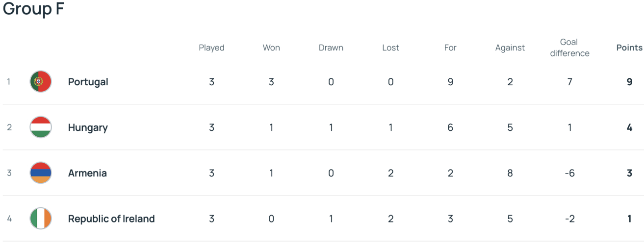Click the Won column header
The image size is (644, 245).
click(x=271, y=48)
